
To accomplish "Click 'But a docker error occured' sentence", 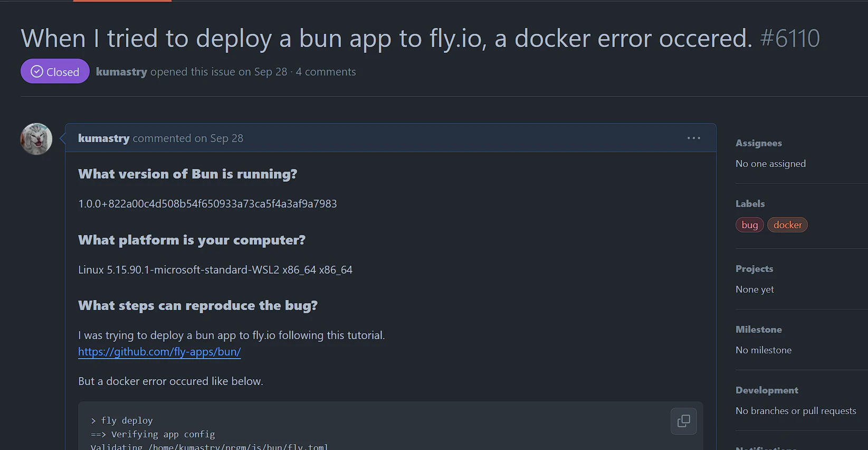I will [170, 381].
